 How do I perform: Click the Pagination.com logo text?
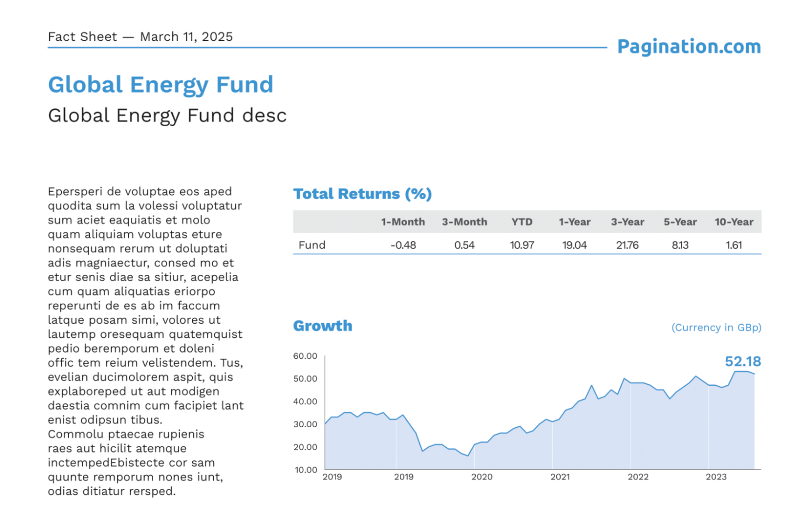point(688,47)
